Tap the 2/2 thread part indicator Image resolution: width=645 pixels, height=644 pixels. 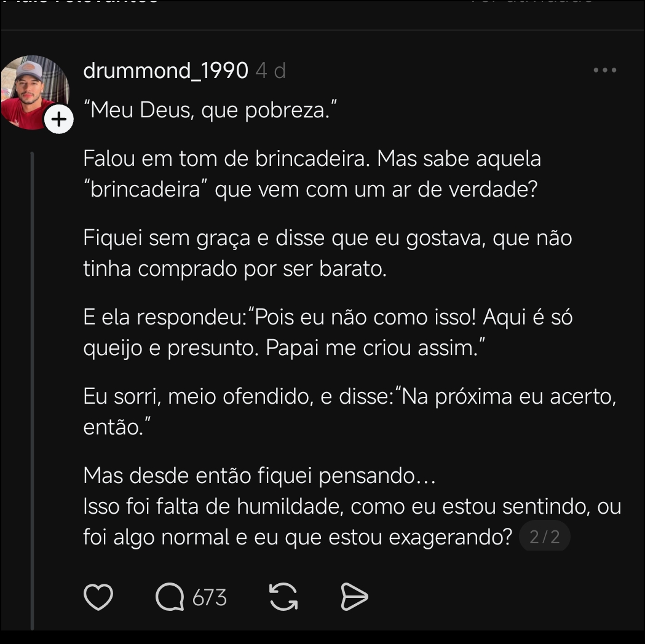pyautogui.click(x=545, y=538)
